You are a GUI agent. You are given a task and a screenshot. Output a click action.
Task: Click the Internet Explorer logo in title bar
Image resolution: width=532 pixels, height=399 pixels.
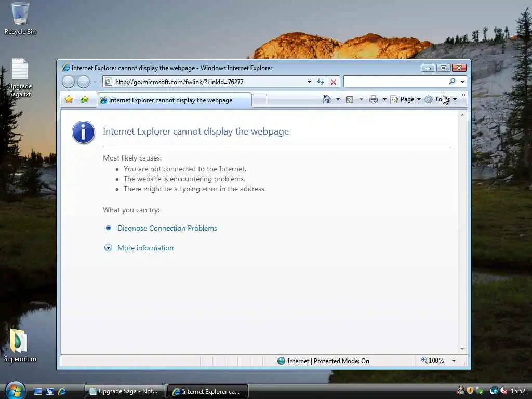click(x=66, y=68)
